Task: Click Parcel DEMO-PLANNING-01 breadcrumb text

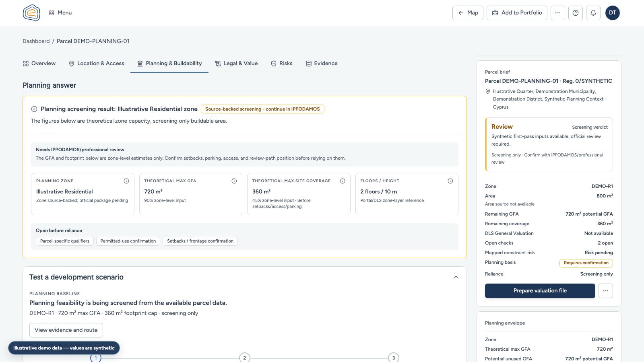Action: click(93, 41)
